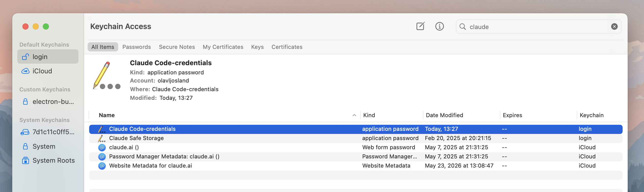Click the certificate store icon beside System Roots
644x192 pixels.
[25, 160]
